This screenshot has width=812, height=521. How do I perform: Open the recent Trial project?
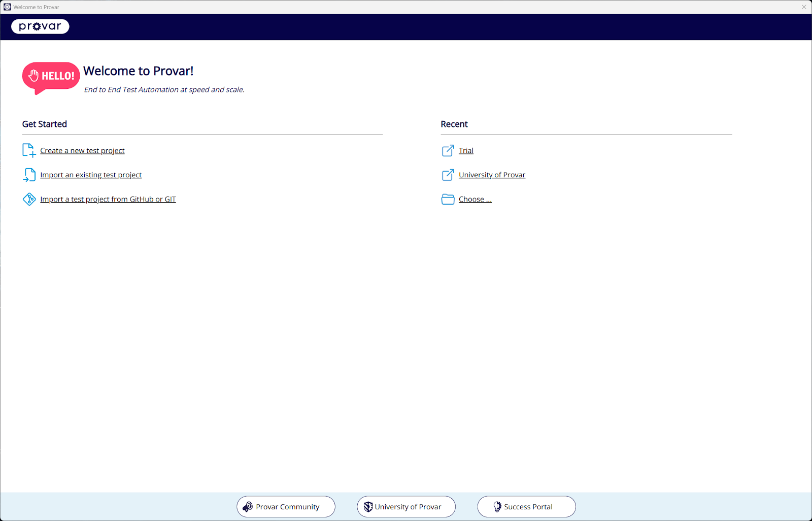pos(466,150)
